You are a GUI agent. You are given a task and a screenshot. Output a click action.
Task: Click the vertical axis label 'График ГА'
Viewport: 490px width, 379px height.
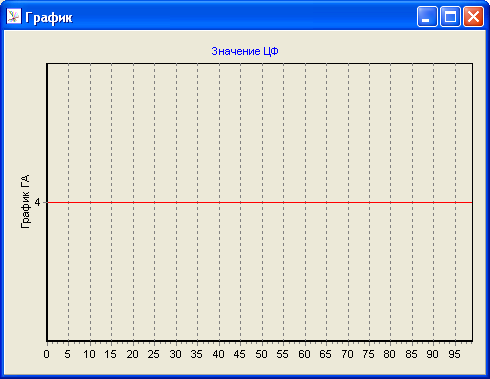[x=25, y=201]
